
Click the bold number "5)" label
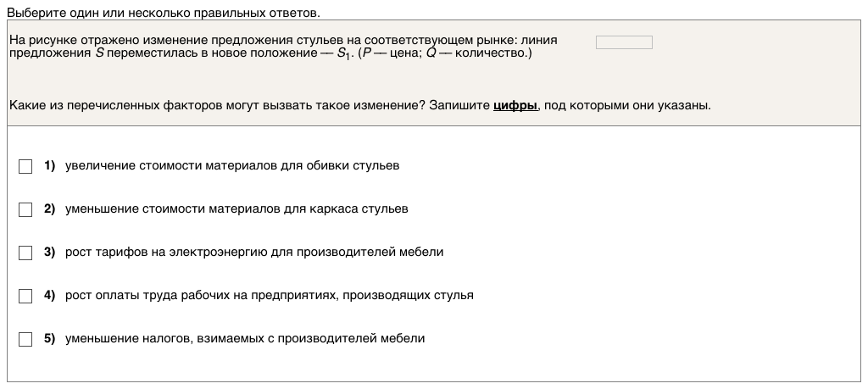(x=49, y=339)
